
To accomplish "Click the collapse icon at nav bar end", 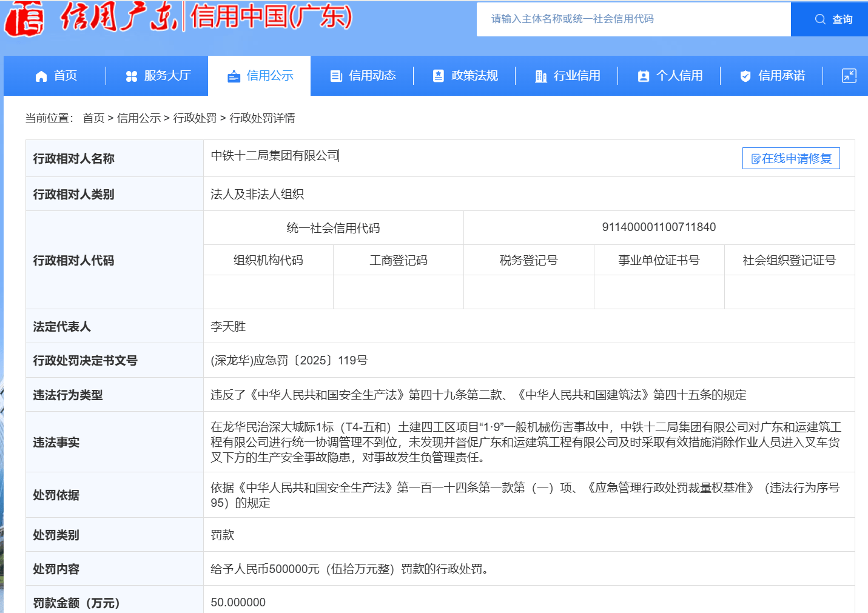I will (849, 76).
